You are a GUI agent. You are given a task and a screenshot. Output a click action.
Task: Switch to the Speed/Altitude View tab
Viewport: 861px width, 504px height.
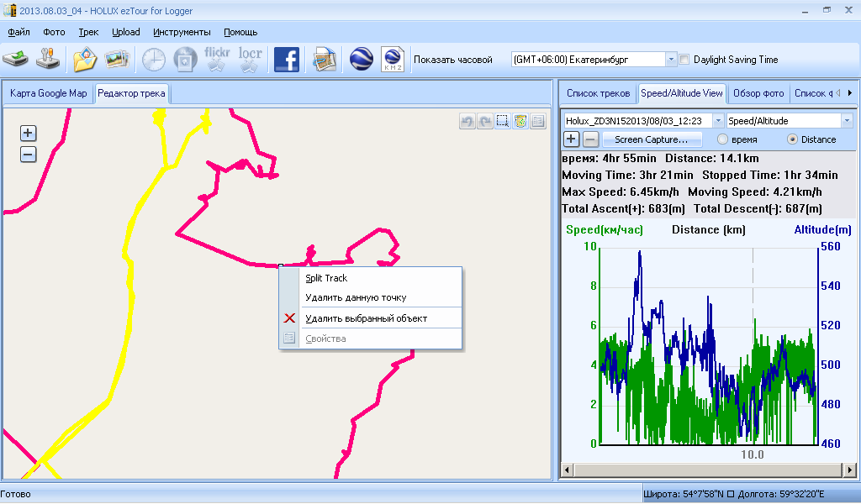pos(681,93)
